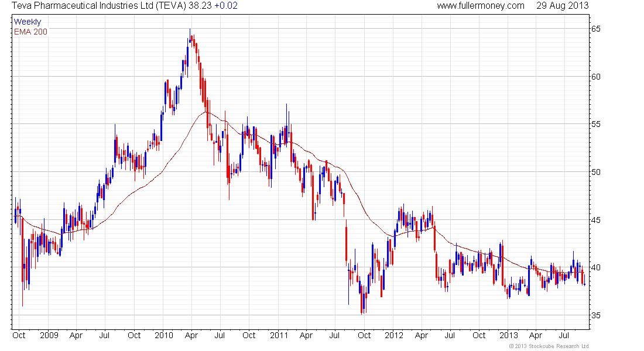Click the Stockcube Research Ltd copyright text
644x351 pixels.
point(549,346)
